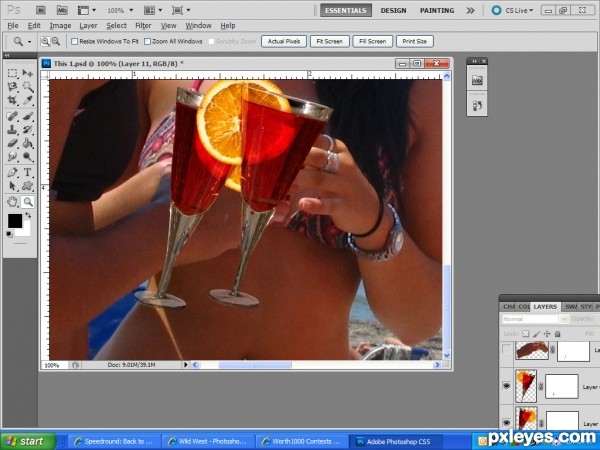
Task: Click the Zoom Out options bar icon
Action: click(55, 41)
